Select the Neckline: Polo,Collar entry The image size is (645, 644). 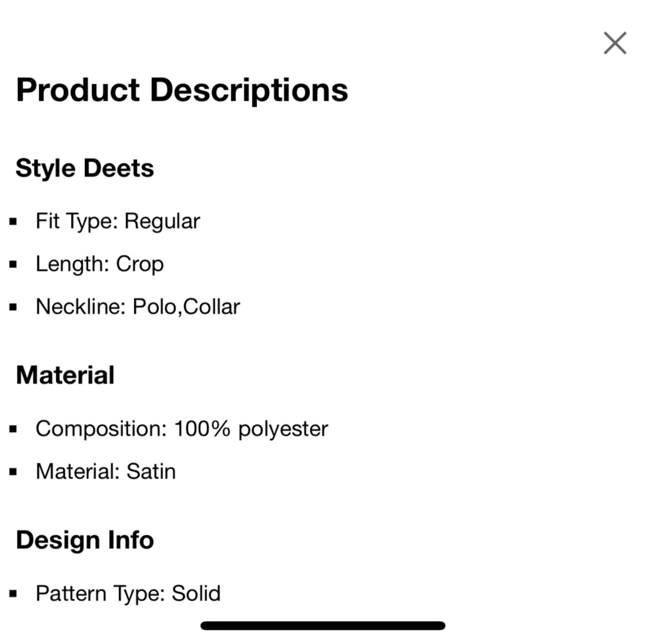(138, 307)
